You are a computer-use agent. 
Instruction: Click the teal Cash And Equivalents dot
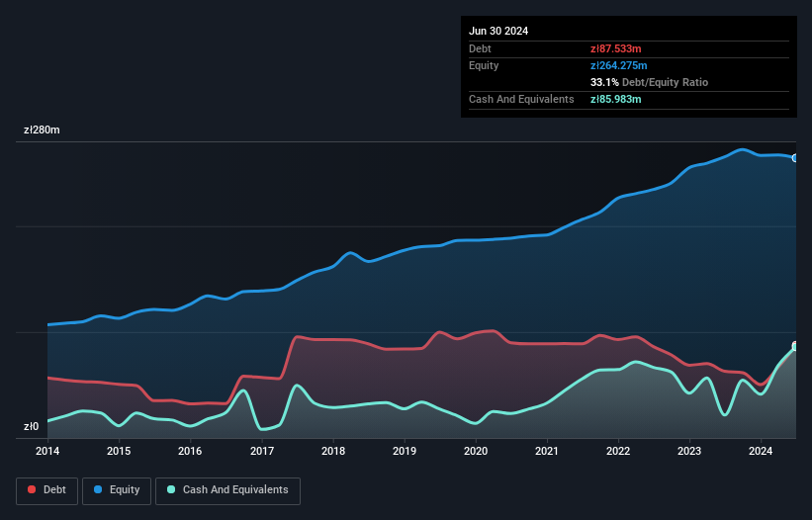[171, 489]
